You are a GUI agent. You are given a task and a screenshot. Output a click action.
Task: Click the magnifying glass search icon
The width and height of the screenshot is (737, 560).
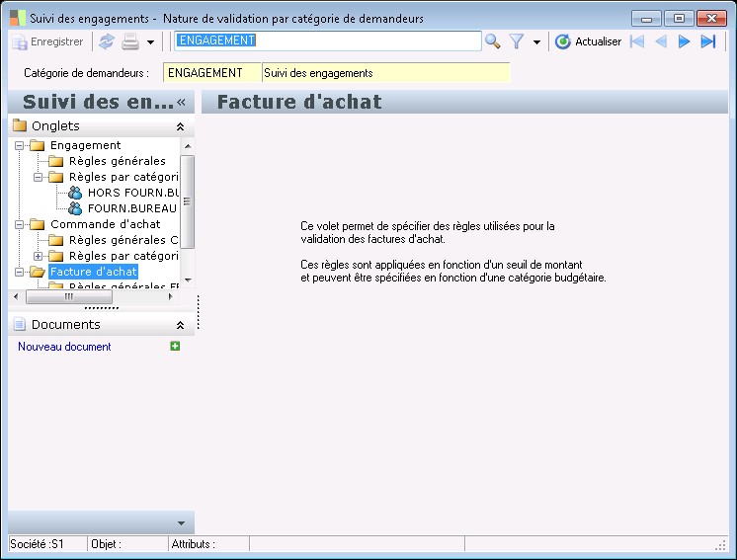click(x=492, y=41)
